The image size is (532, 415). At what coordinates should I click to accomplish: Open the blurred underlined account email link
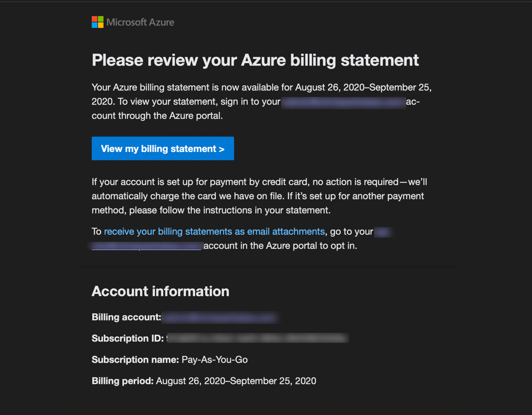click(147, 246)
